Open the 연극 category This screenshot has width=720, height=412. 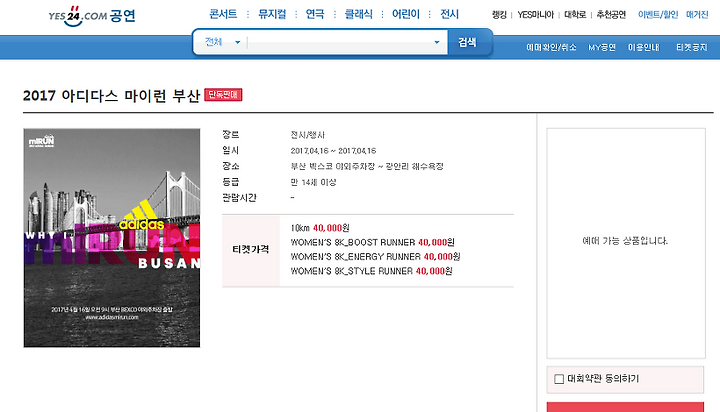(315, 14)
